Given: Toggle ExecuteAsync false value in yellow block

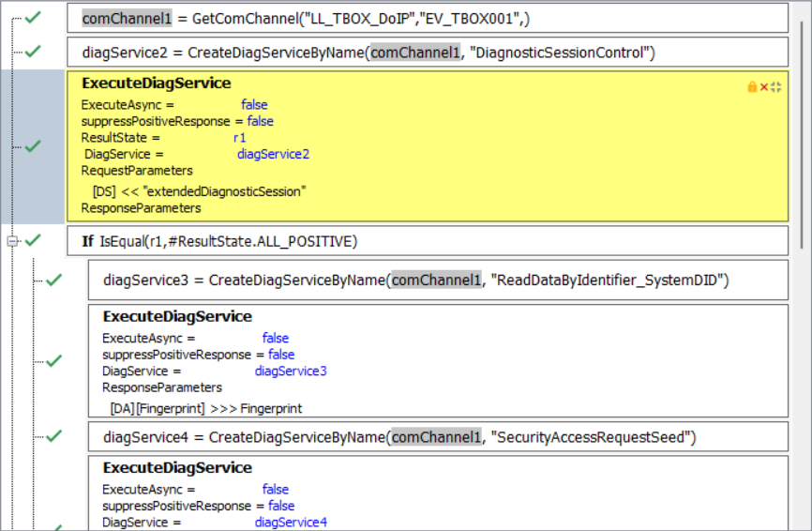Looking at the screenshot, I should [254, 105].
